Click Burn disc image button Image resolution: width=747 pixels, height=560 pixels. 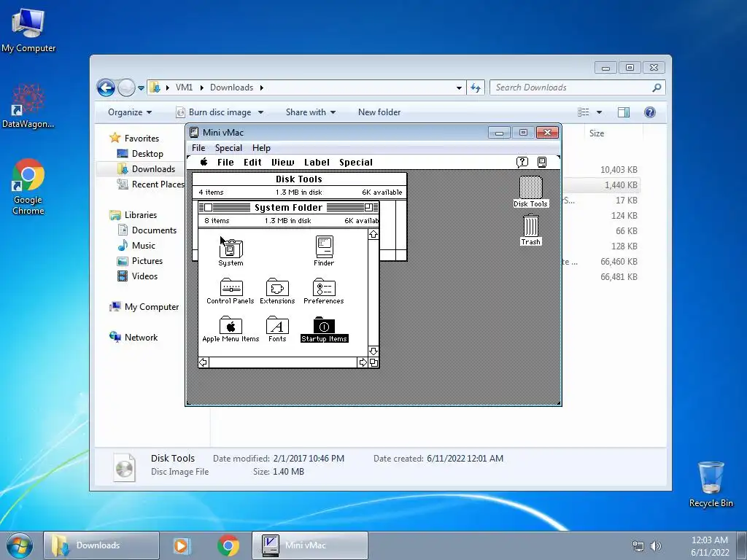214,112
